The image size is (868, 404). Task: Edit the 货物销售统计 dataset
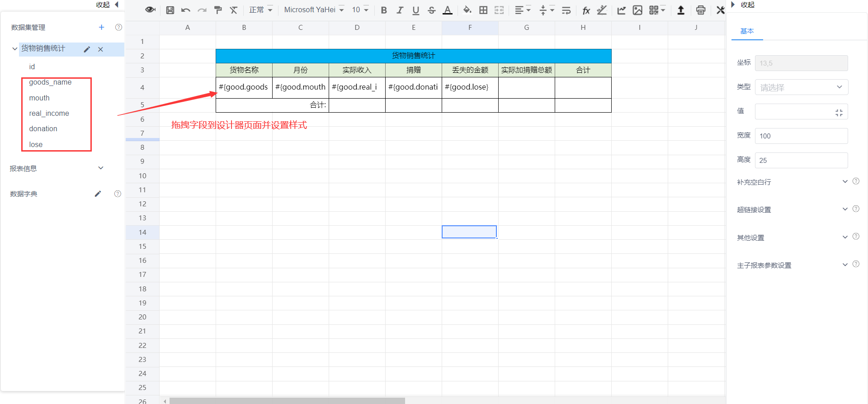(x=87, y=49)
